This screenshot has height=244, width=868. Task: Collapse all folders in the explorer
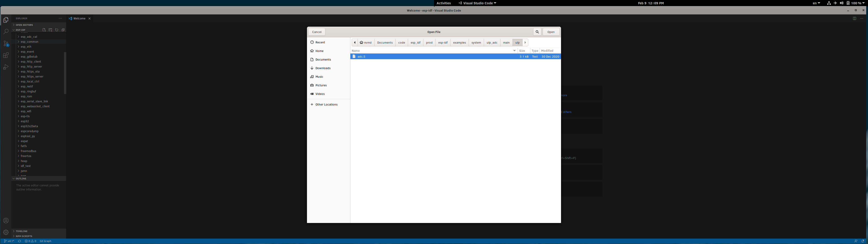63,30
